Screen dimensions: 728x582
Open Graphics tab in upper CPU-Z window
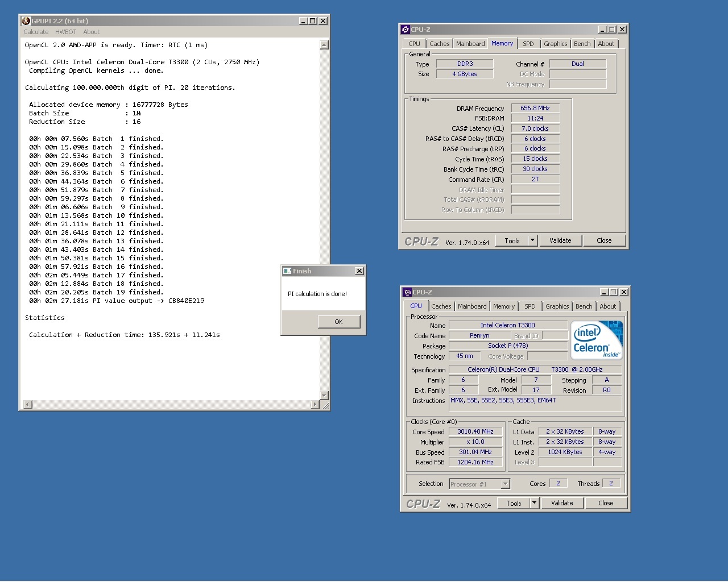[x=555, y=44]
